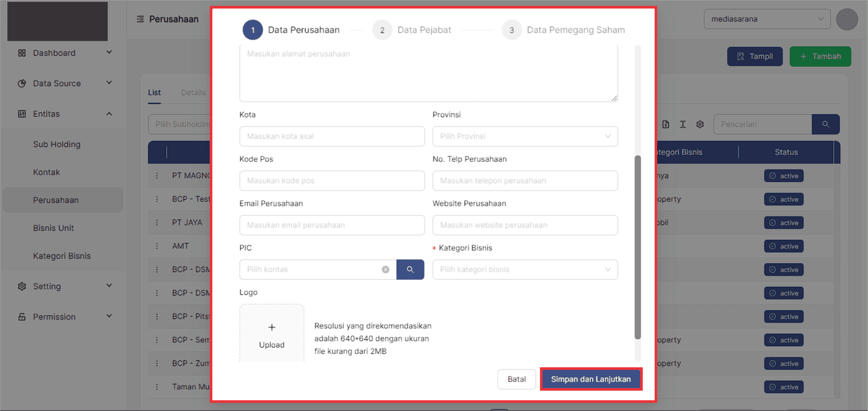
Task: Open the Kategori Bisnis dropdown
Action: (x=525, y=270)
